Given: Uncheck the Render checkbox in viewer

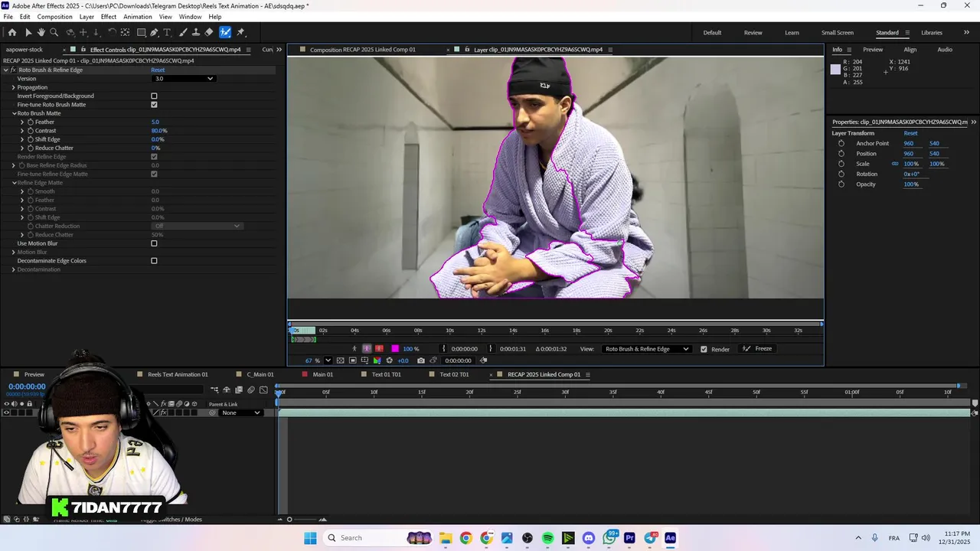Looking at the screenshot, I should (704, 349).
